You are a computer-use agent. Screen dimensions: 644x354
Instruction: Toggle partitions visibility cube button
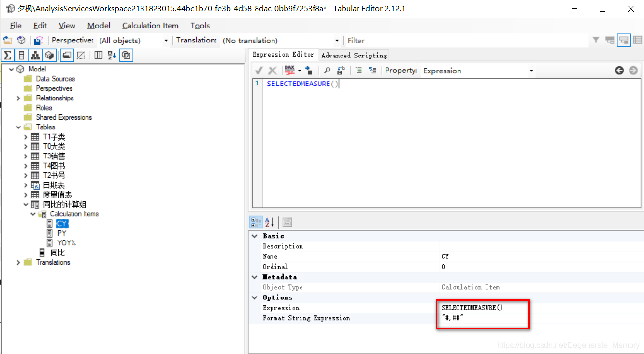click(x=49, y=55)
